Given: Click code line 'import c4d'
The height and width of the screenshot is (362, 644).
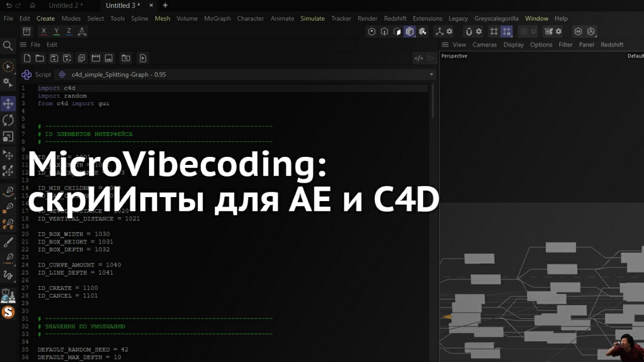Looking at the screenshot, I should 56,88.
